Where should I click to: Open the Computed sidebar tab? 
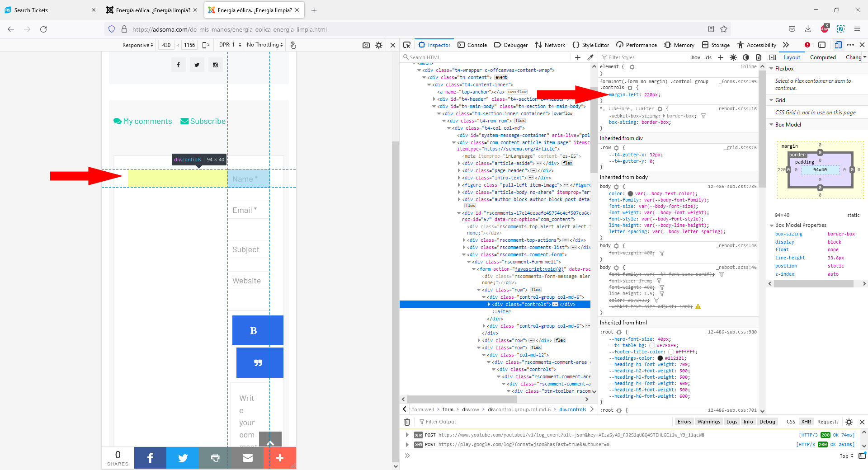[x=823, y=57]
